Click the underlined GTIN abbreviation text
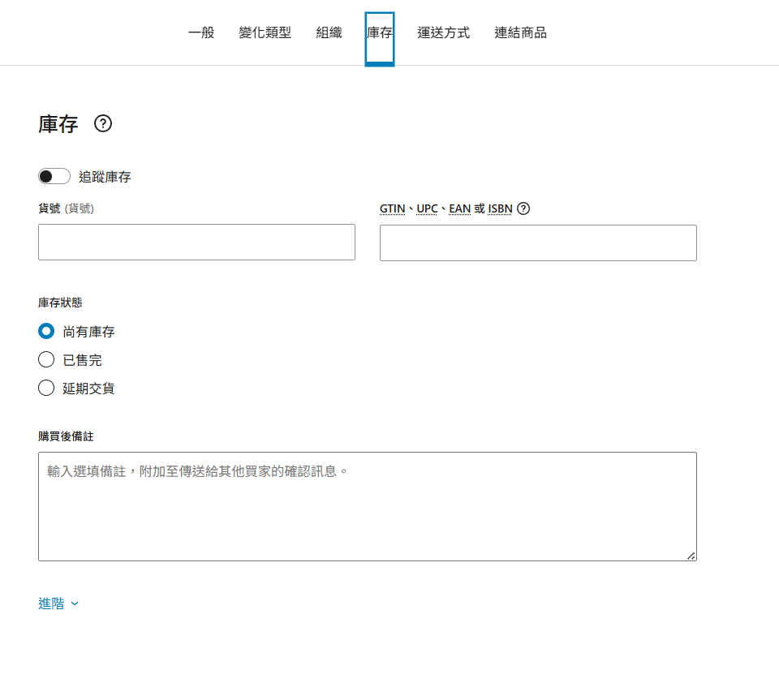 [392, 208]
